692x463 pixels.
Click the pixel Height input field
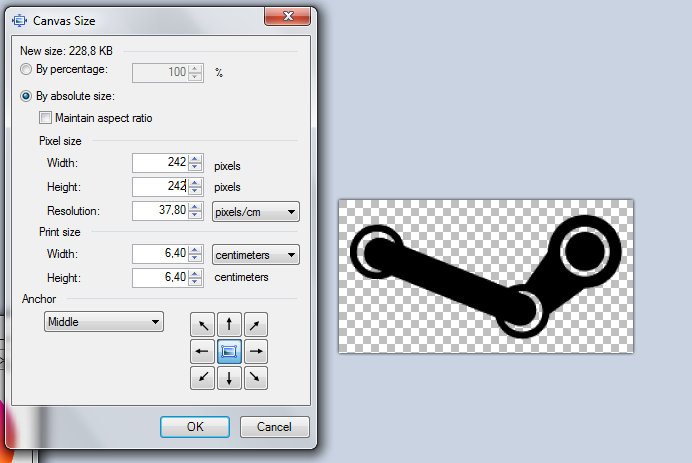[160, 187]
